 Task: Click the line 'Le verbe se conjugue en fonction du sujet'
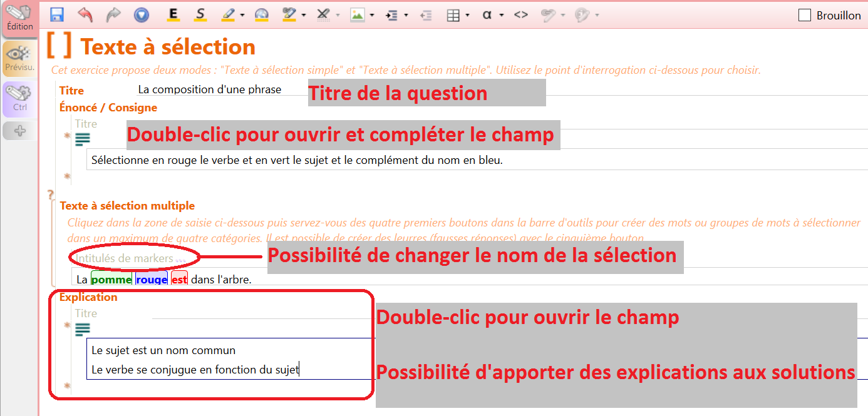195,370
